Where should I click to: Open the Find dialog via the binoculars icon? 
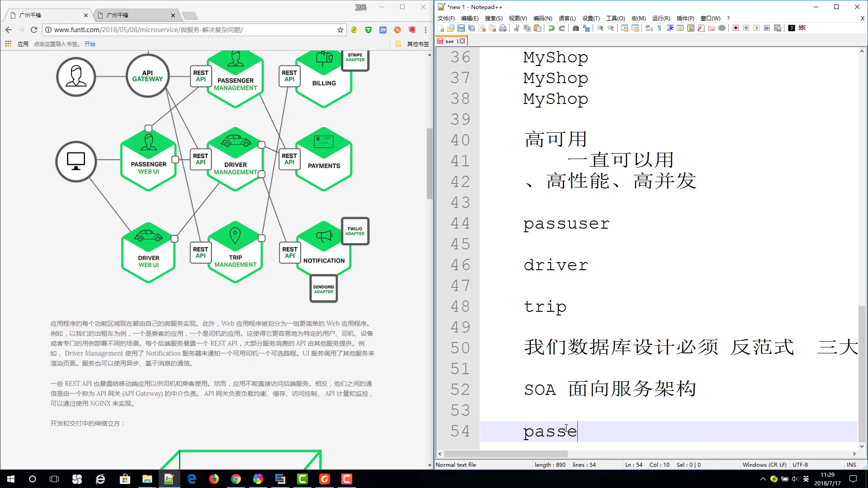pyautogui.click(x=576, y=28)
